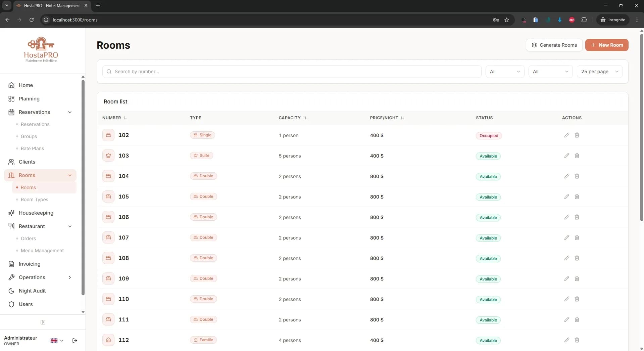Click the edit pencil icon for room 108
Image resolution: width=644 pixels, height=351 pixels.
coord(566,258)
